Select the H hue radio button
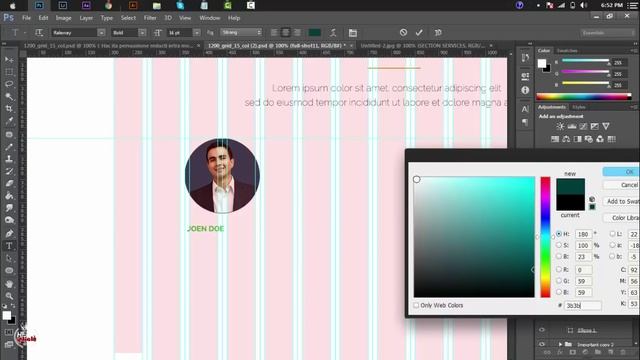 (559, 234)
